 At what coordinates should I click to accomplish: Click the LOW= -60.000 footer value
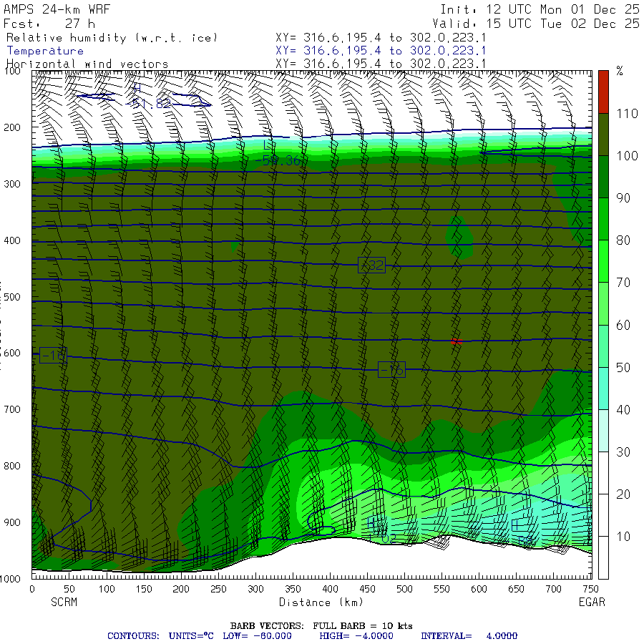257,636
